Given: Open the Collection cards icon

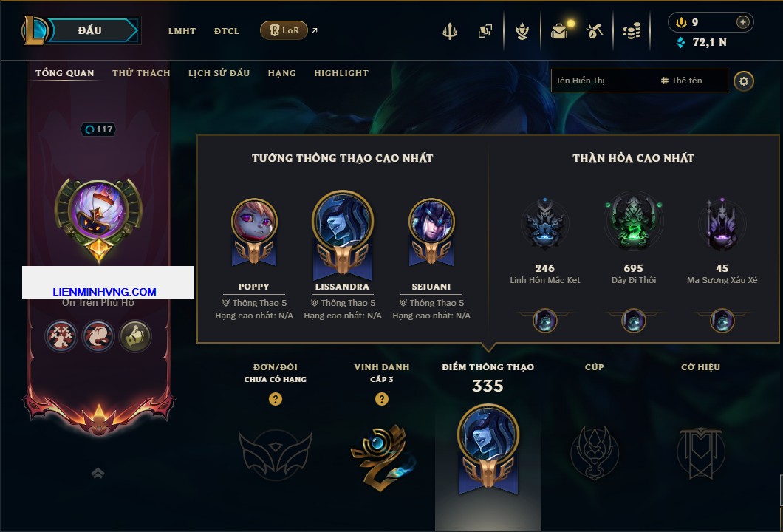Looking at the screenshot, I should (x=485, y=31).
